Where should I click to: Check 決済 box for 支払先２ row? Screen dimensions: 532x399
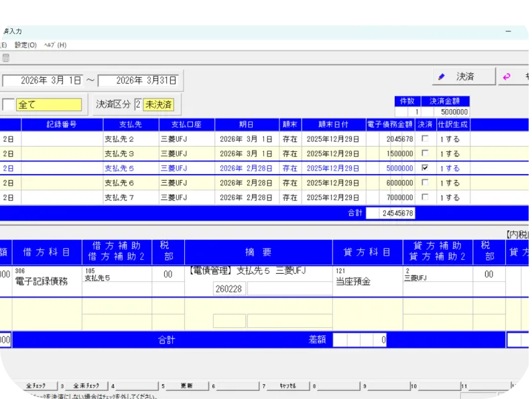click(424, 139)
